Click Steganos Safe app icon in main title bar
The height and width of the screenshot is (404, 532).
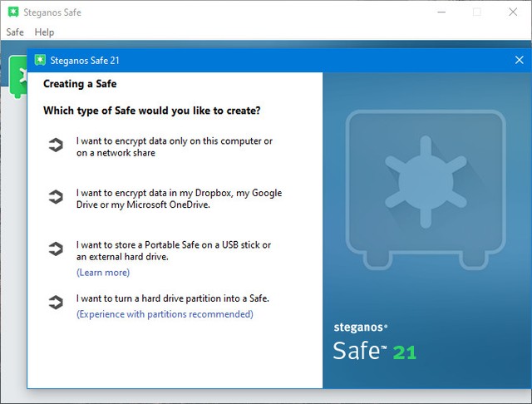(x=12, y=12)
